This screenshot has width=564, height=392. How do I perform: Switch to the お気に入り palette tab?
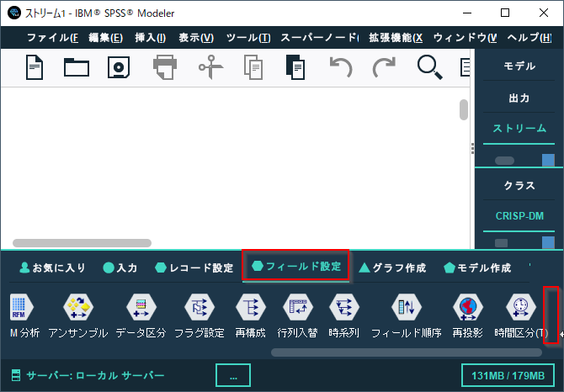pos(52,268)
